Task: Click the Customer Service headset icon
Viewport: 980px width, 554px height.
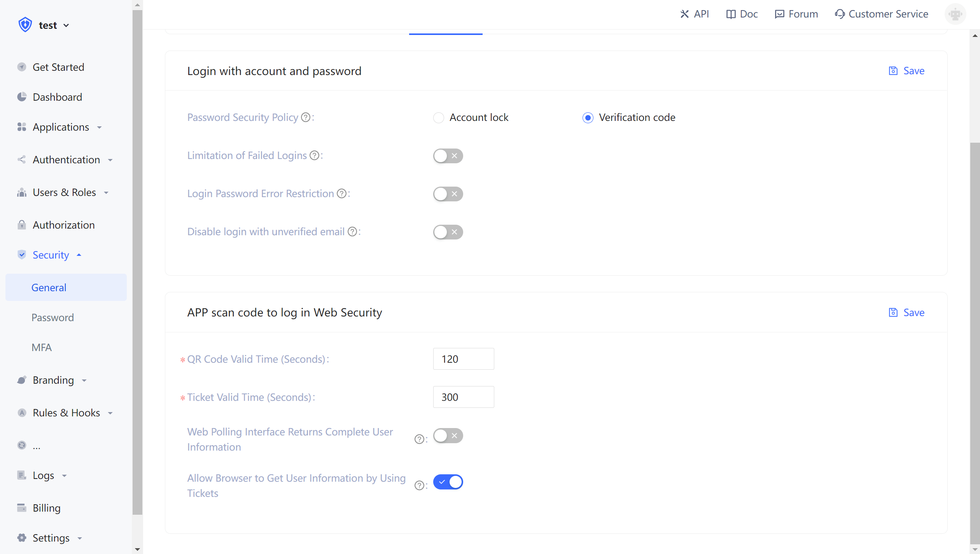Action: (840, 14)
